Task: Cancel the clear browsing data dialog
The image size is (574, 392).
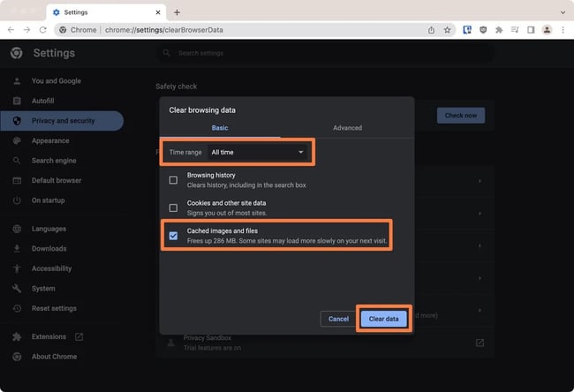Action: pos(338,319)
